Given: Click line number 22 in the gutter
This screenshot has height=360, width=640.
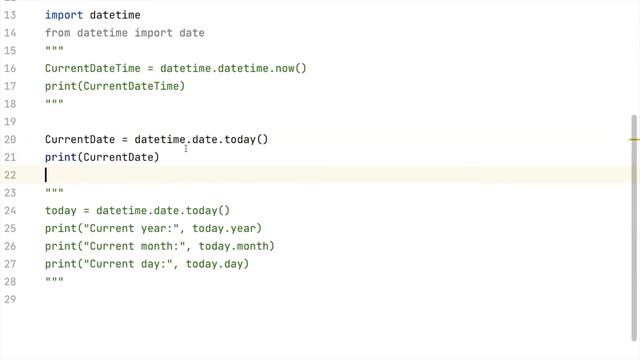Looking at the screenshot, I should (x=10, y=175).
